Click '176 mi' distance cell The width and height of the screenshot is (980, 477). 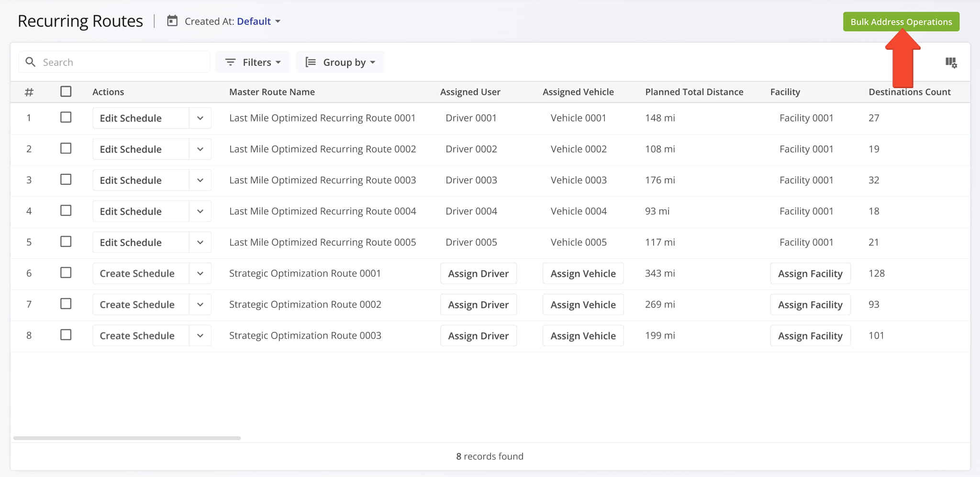(660, 180)
